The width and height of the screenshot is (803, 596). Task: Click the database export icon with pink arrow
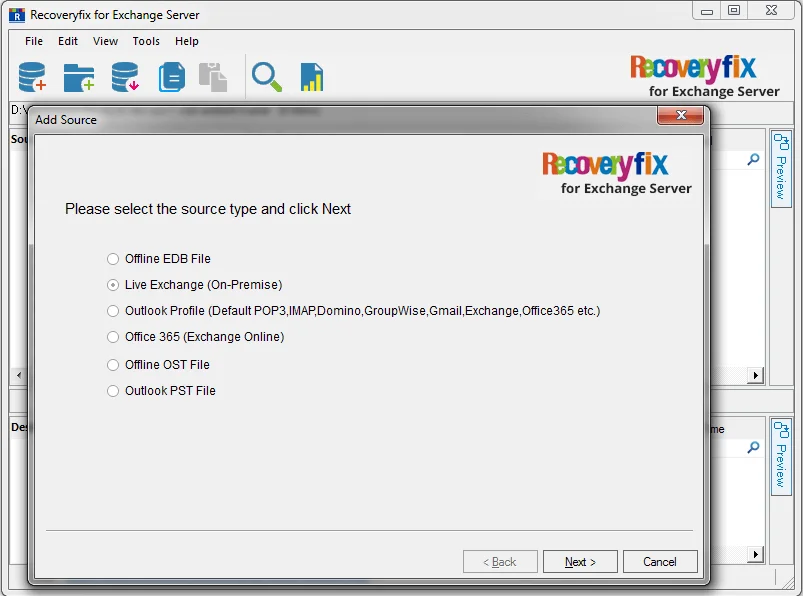(125, 77)
